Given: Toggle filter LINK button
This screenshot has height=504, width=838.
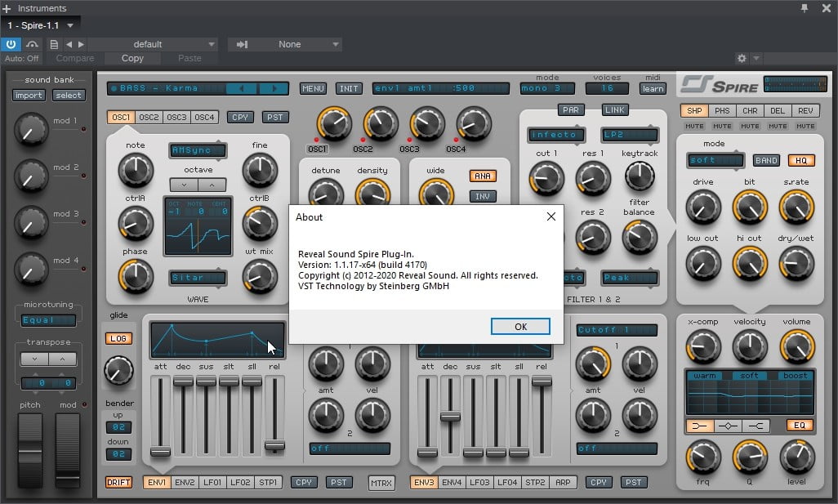Looking at the screenshot, I should pos(614,109).
